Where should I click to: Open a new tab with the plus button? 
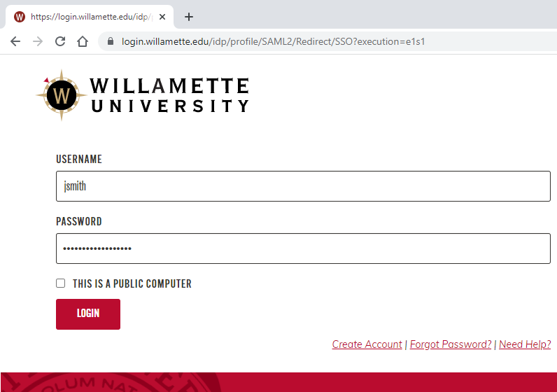tap(188, 17)
